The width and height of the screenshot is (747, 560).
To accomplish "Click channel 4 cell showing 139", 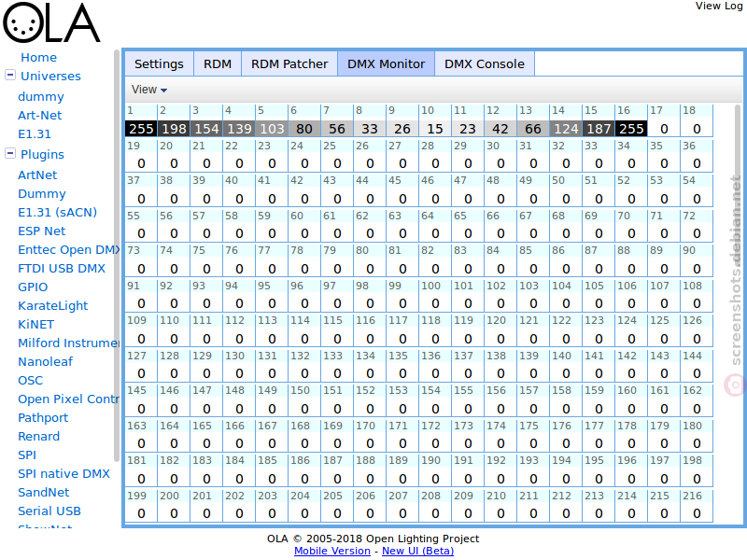I will tap(239, 120).
